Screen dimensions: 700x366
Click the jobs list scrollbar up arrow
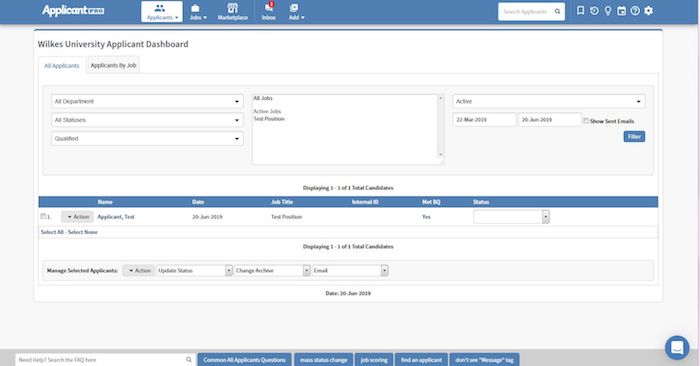tap(441, 98)
